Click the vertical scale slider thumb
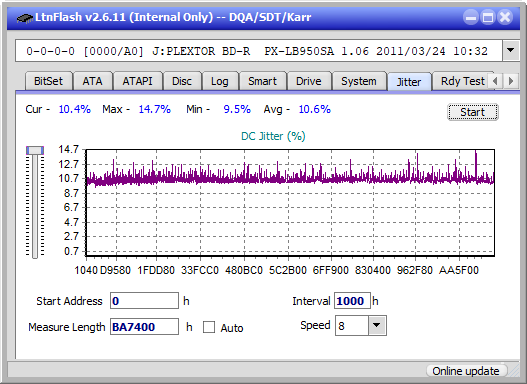Image resolution: width=527 pixels, height=384 pixels. pyautogui.click(x=35, y=150)
